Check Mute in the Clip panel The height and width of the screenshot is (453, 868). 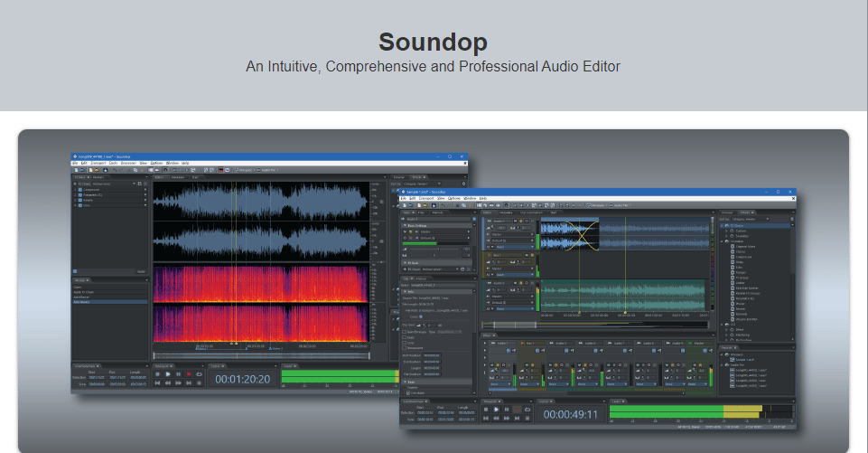pyautogui.click(x=404, y=337)
